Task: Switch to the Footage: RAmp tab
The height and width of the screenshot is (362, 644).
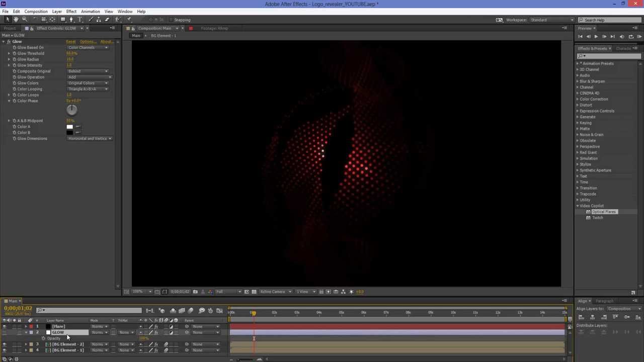Action: pos(214,28)
